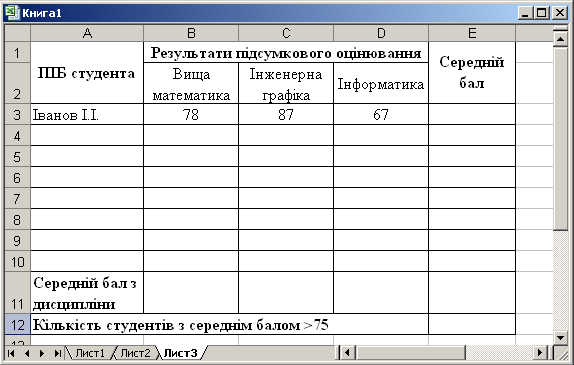
Task: Click horizontal scrollbar left arrow
Action: [x=347, y=353]
